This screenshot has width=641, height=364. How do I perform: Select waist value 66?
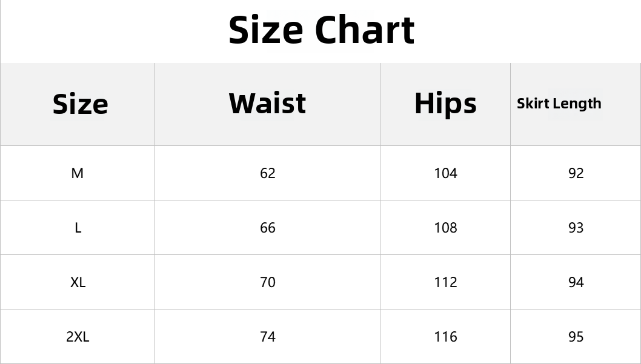pos(268,228)
